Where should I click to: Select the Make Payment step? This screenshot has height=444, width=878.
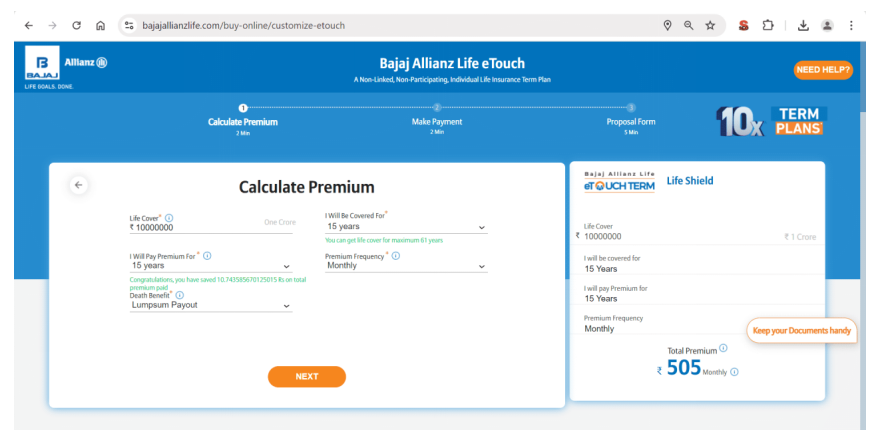pyautogui.click(x=437, y=120)
